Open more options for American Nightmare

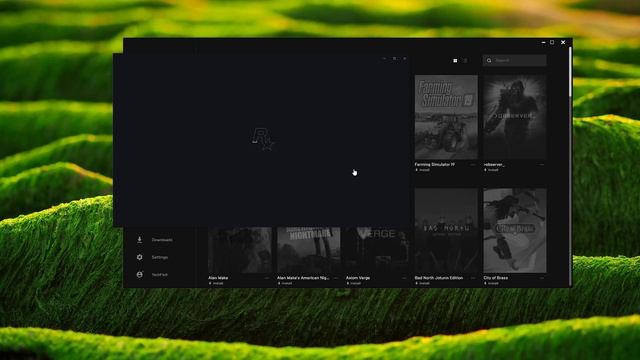[336, 278]
